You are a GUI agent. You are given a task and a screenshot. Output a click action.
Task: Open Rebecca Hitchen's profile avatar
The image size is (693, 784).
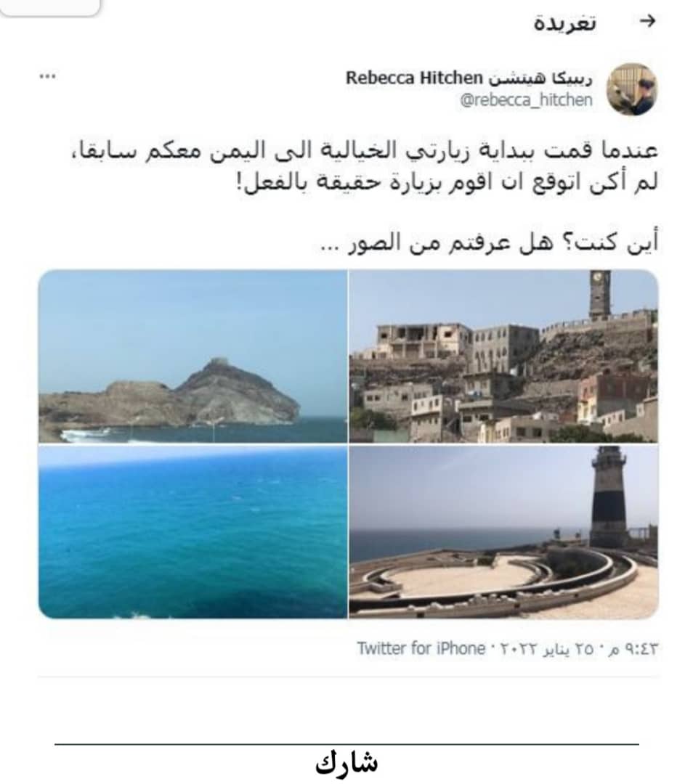point(631,89)
